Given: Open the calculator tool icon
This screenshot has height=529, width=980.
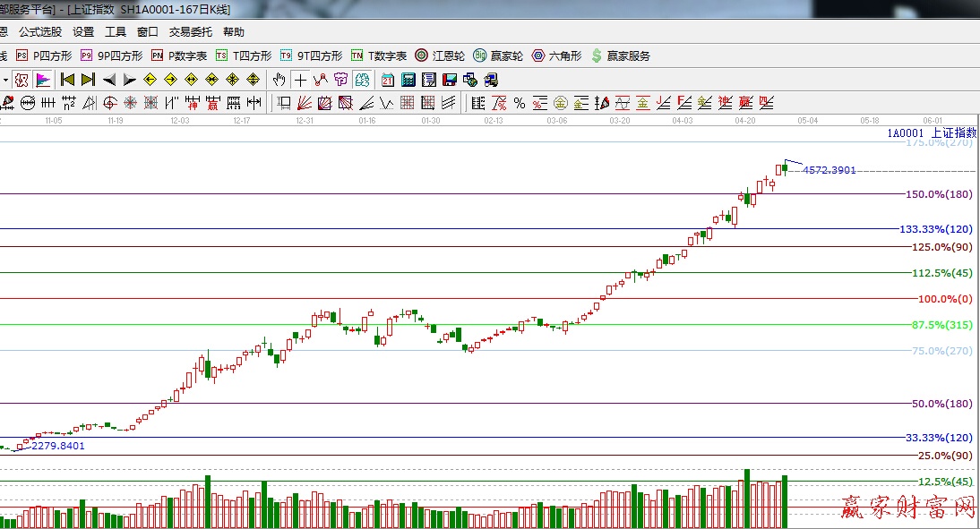Looking at the screenshot, I should coord(408,80).
